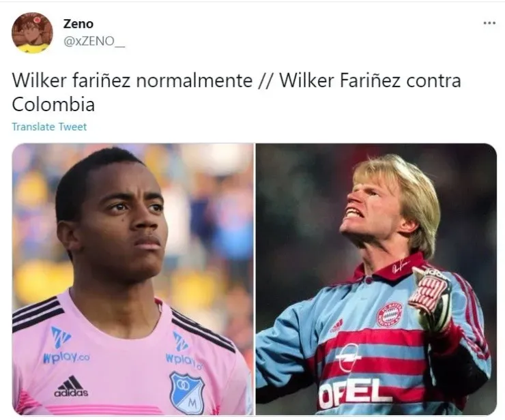This screenshot has width=505, height=420.
Task: Click the tweet text about Wilker Fariñez
Action: click(236, 92)
